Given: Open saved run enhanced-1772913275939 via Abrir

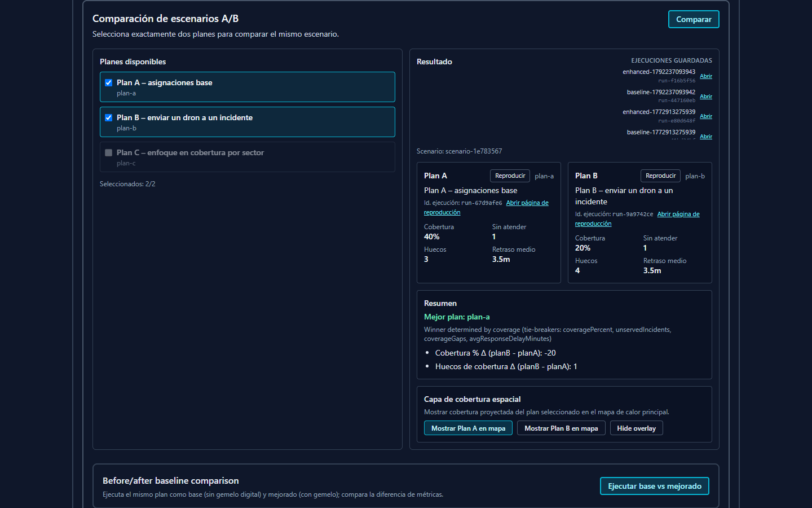Looking at the screenshot, I should click(x=706, y=116).
